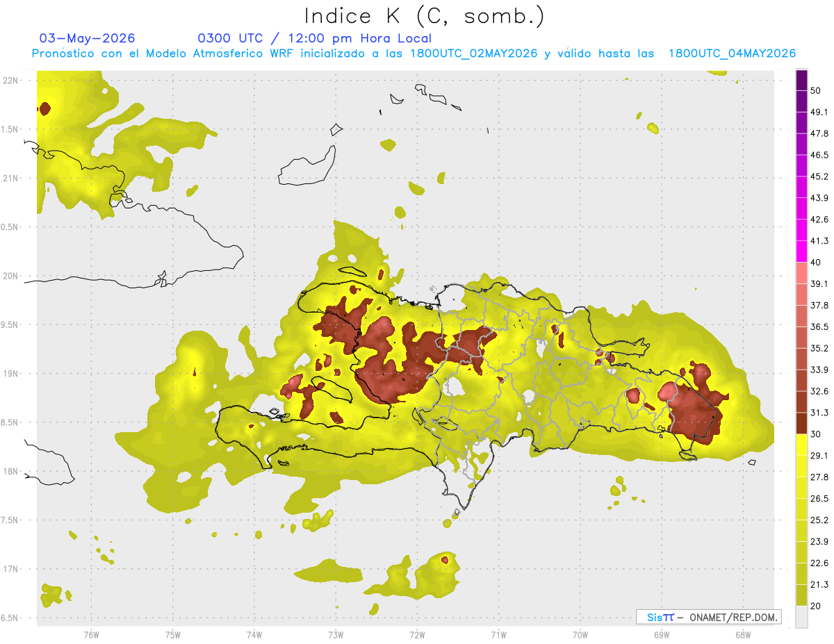
Task: Click the Indice K chart title
Action: 425,15
